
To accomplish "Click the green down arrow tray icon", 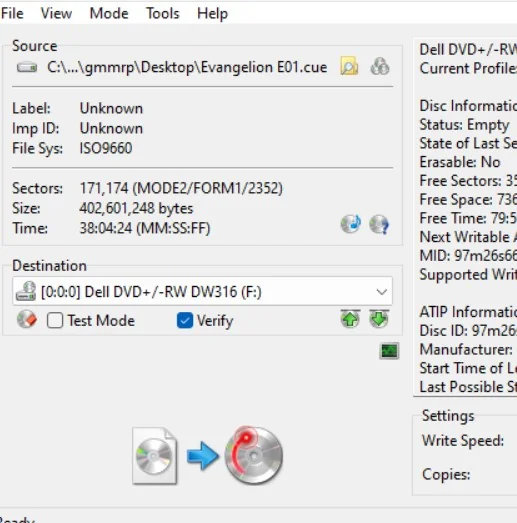I will [x=379, y=319].
